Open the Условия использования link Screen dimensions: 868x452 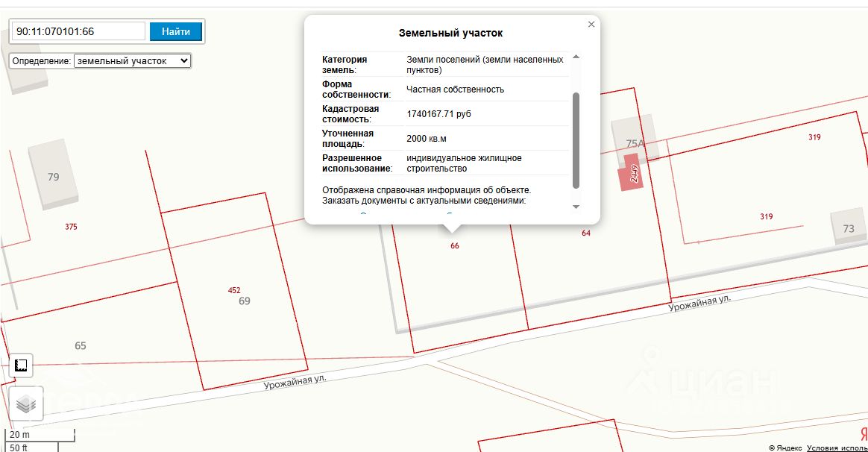[837, 448]
